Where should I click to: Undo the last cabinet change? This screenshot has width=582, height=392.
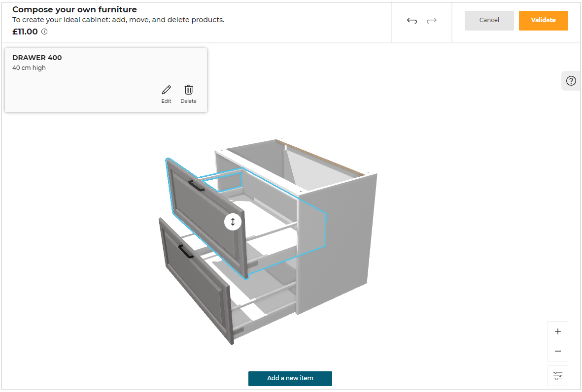pyautogui.click(x=412, y=21)
